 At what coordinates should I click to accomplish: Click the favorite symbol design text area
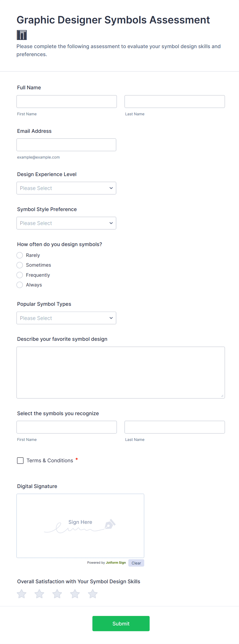[121, 372]
